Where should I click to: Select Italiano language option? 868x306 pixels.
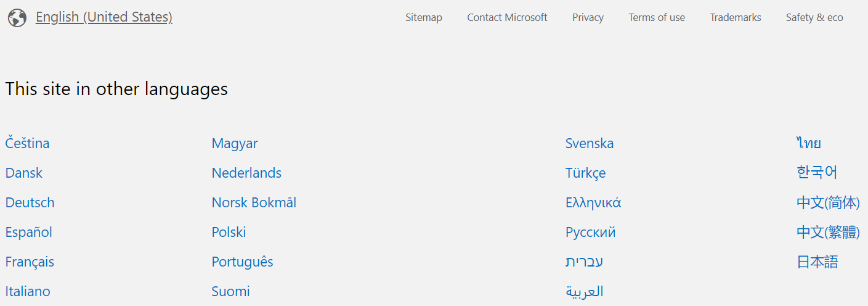coord(28,291)
